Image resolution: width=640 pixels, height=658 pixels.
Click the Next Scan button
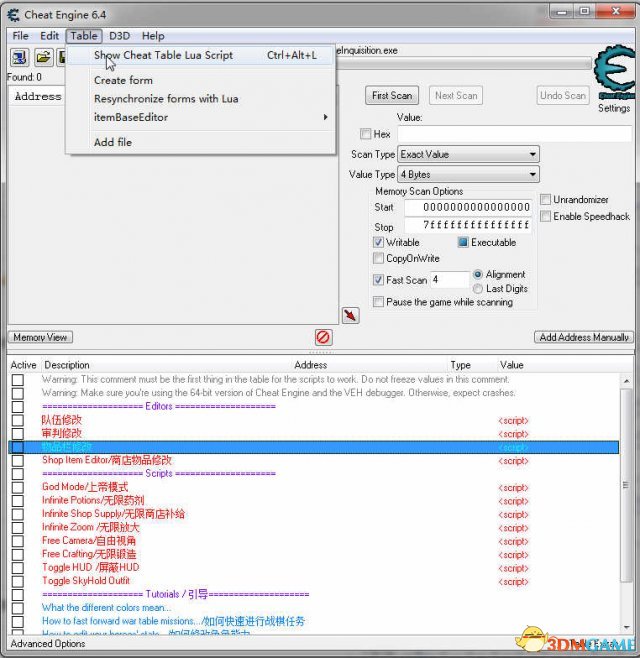(x=456, y=96)
